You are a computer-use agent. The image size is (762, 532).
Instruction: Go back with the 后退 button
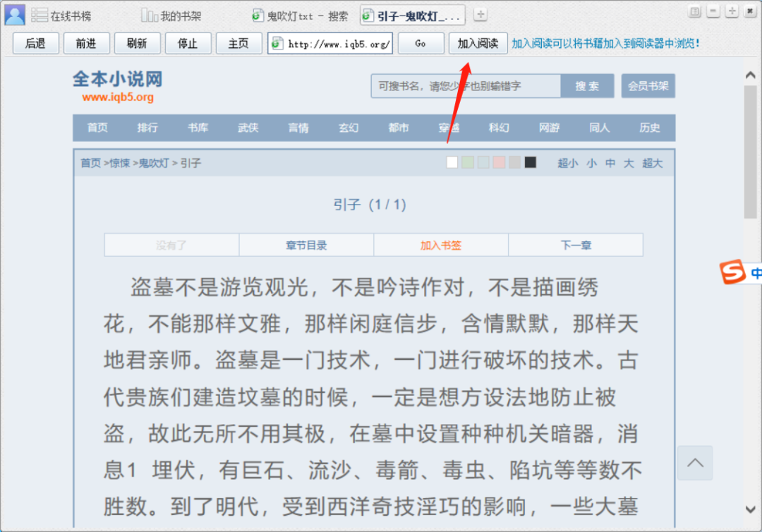(35, 44)
